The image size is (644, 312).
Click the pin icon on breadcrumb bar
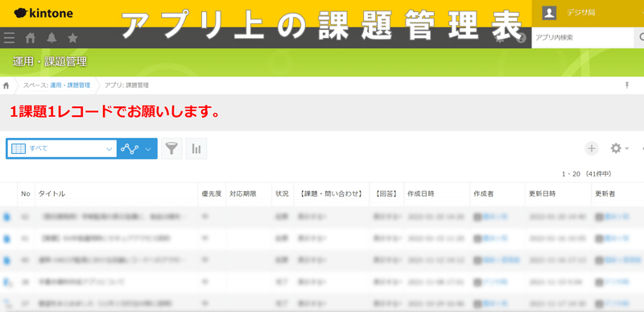(x=627, y=85)
